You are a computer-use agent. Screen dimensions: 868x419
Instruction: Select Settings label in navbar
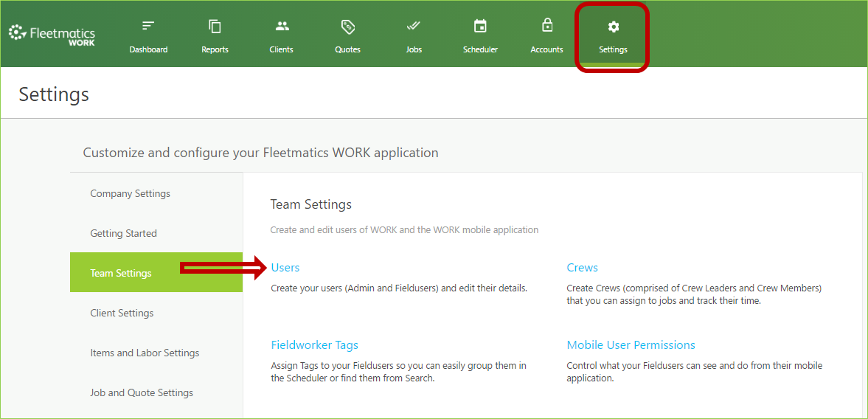tap(613, 50)
